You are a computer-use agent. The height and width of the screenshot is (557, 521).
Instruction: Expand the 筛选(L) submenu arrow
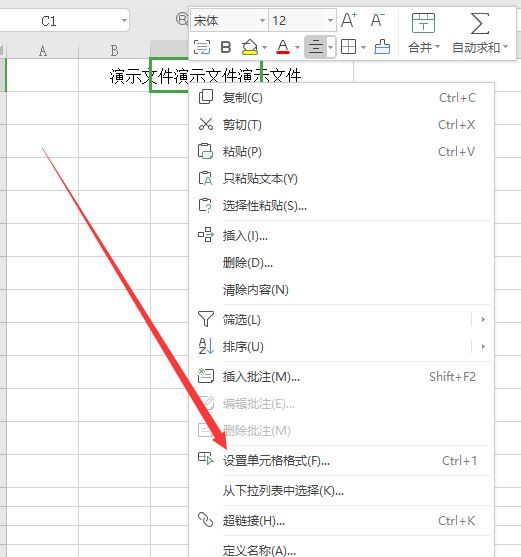(x=483, y=319)
